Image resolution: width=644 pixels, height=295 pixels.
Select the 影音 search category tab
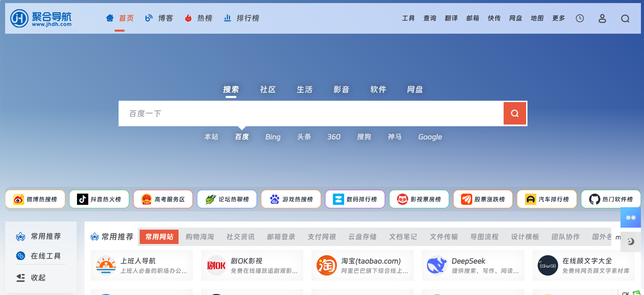pyautogui.click(x=341, y=89)
